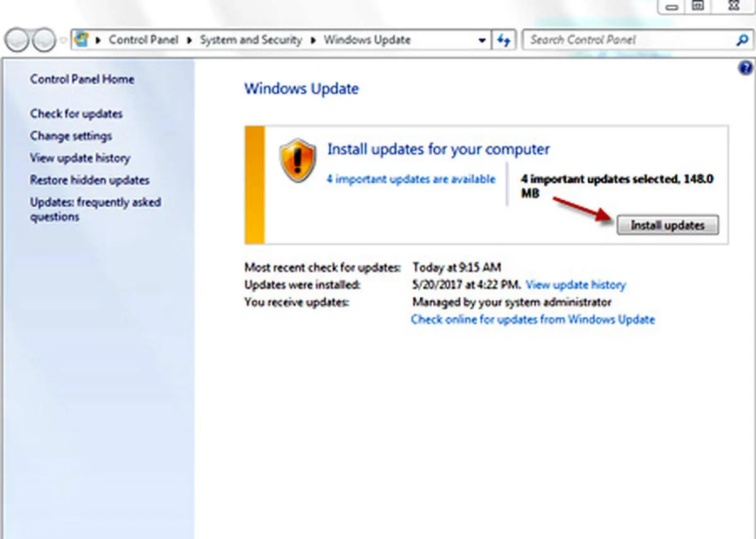Screen dimensions: 756x539
Task: Focus the Search Control Panel field
Action: click(x=627, y=40)
